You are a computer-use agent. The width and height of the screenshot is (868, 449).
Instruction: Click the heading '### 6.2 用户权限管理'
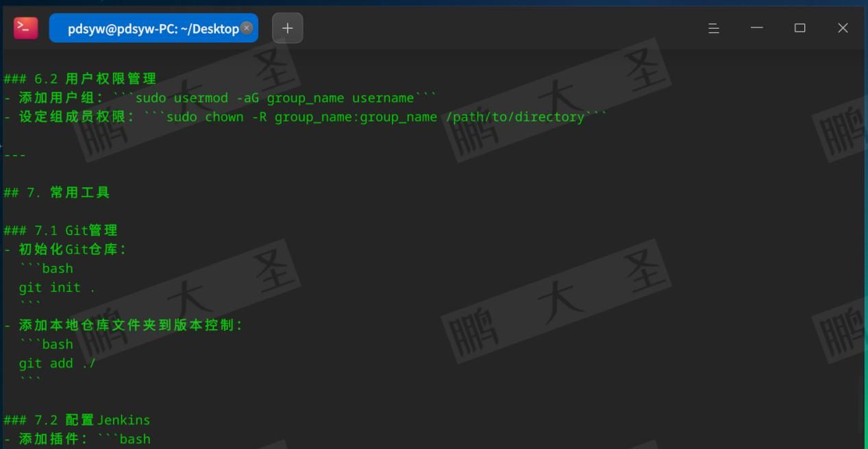(x=80, y=79)
